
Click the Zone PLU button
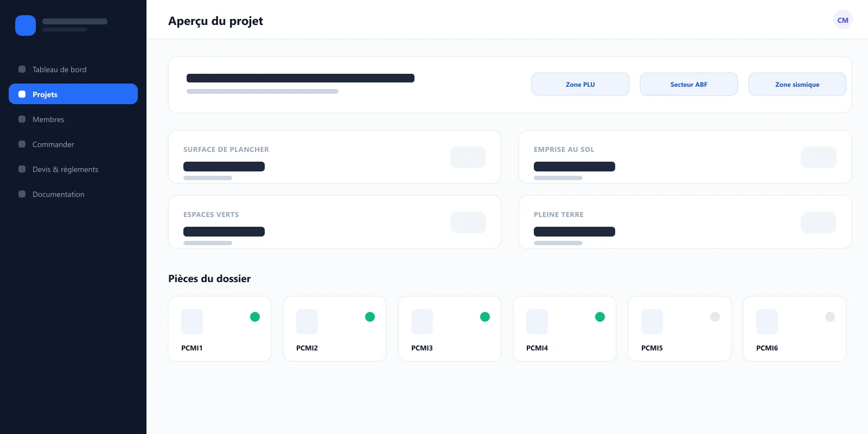580,84
